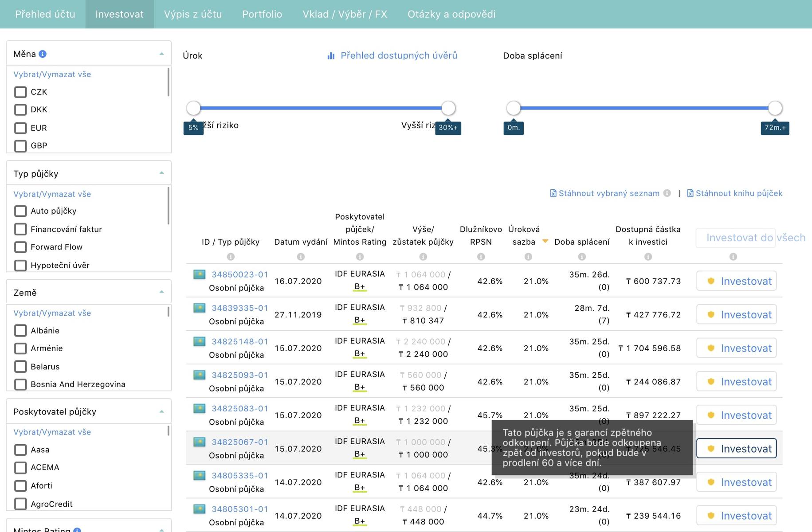Click Kazakhstan flag icon for loan 34850023-01
Screen dimensions: 812x532
pos(199,274)
